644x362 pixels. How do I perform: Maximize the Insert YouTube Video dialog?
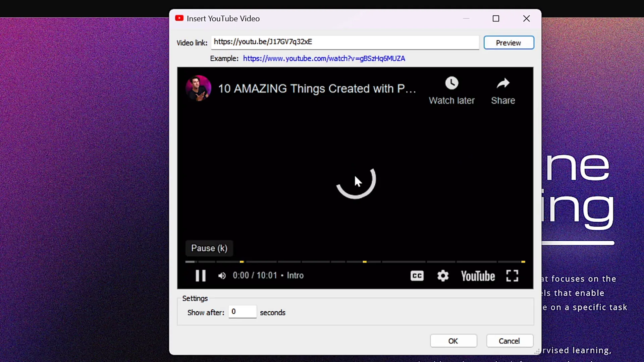point(496,18)
